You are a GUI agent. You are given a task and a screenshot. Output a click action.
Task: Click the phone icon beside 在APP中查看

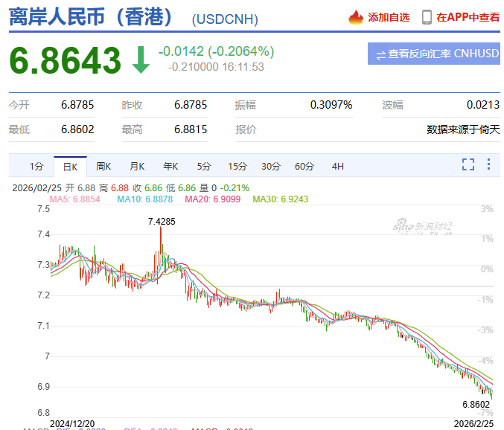[427, 17]
